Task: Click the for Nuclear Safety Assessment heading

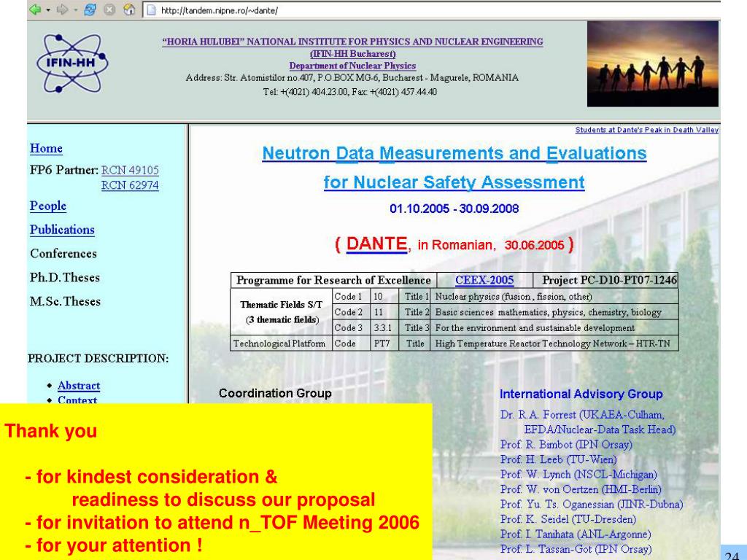Action: pyautogui.click(x=454, y=182)
